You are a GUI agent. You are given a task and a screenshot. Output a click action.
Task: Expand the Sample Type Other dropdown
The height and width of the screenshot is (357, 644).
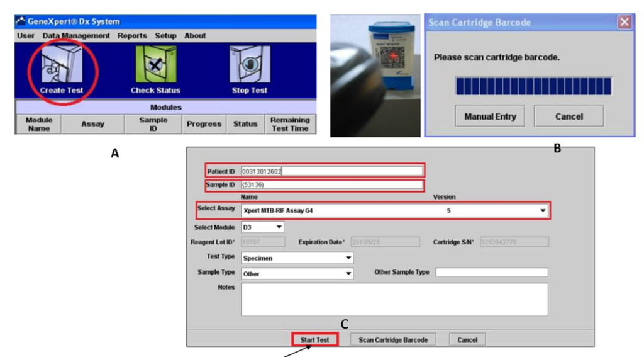coord(348,273)
